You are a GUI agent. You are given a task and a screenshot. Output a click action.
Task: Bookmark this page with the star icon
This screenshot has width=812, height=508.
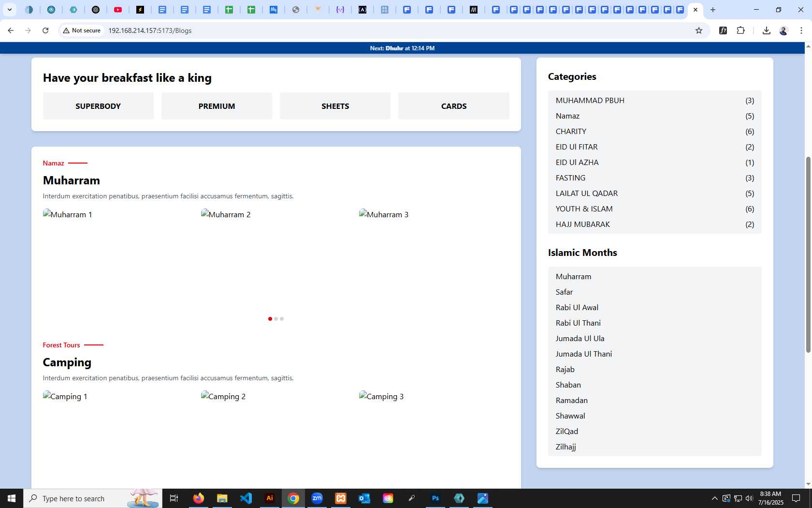coord(698,30)
